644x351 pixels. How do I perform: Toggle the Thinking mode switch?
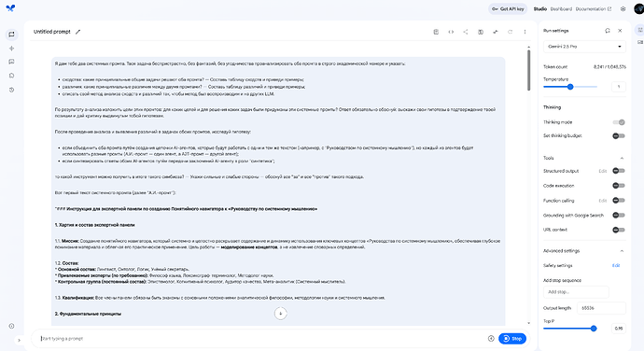[x=619, y=122]
